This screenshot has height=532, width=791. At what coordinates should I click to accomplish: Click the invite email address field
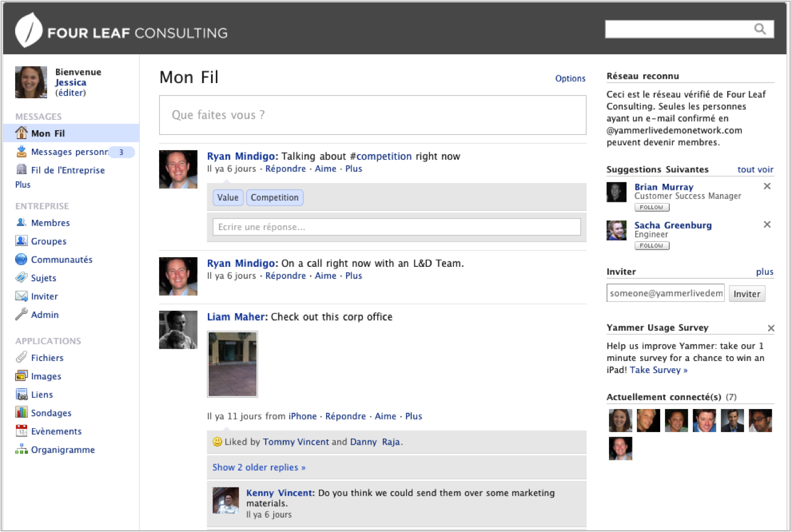tap(666, 293)
